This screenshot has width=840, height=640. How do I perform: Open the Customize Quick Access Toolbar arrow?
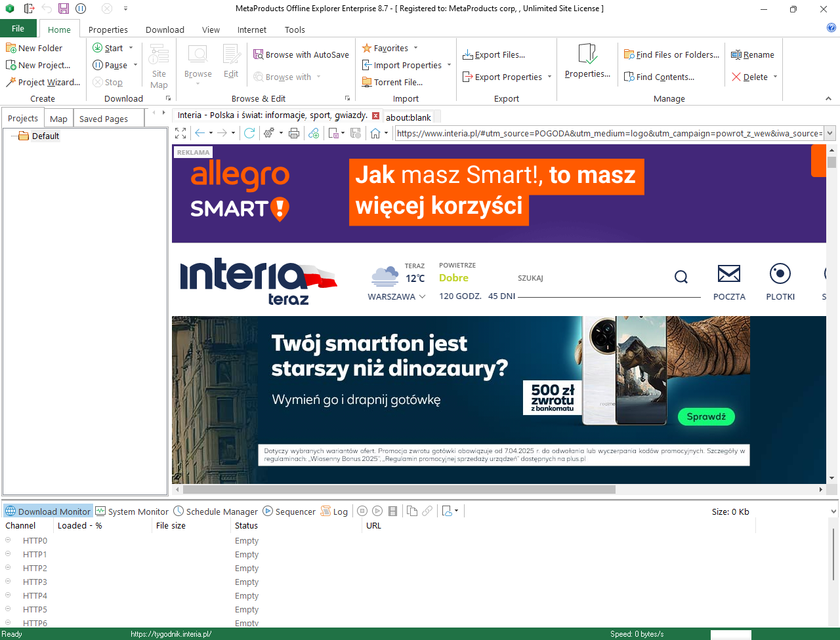125,9
